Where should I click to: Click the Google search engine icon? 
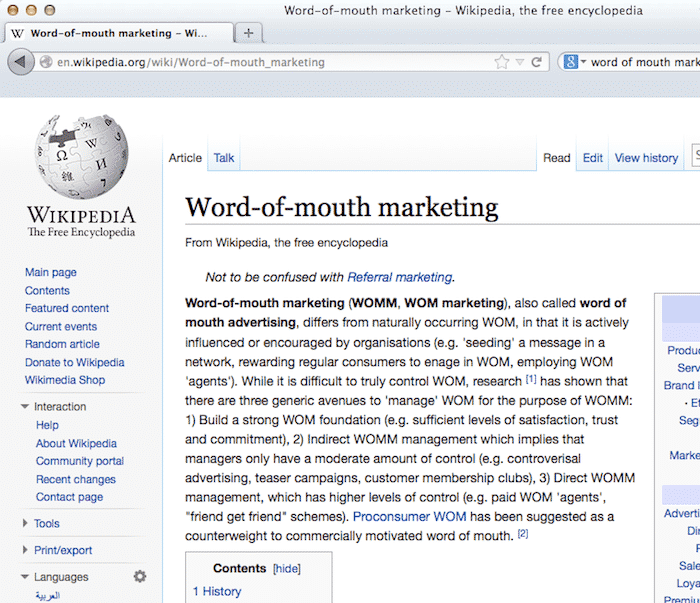click(570, 62)
